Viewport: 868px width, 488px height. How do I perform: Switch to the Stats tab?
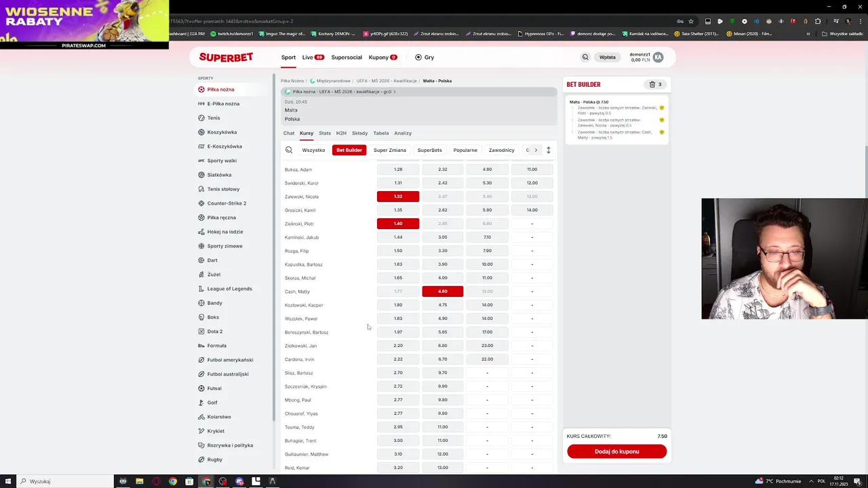pos(325,133)
